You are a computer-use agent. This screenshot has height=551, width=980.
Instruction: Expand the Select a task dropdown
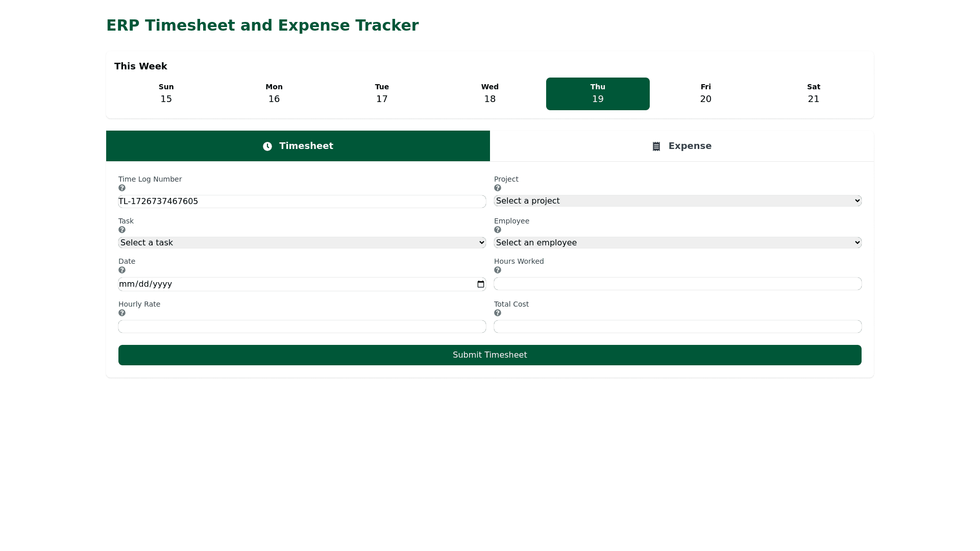(x=302, y=243)
